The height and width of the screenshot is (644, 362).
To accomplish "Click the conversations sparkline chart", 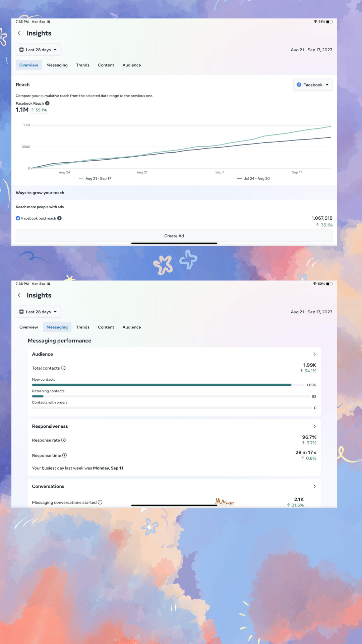I will (x=225, y=502).
